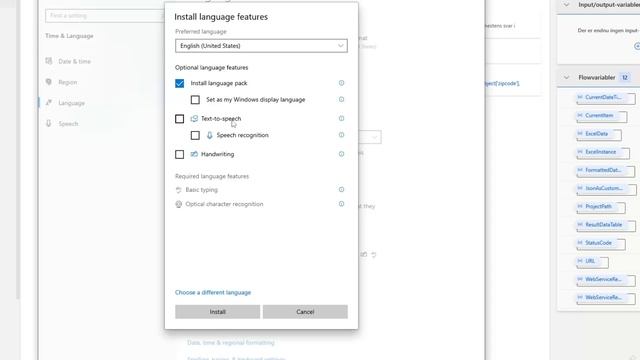The height and width of the screenshot is (360, 640).
Task: Click the Basic typing icon
Action: [178, 190]
